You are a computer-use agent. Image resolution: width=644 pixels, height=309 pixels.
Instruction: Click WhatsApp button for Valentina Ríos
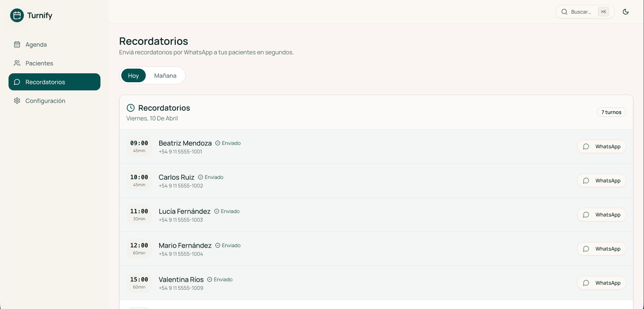tap(601, 283)
